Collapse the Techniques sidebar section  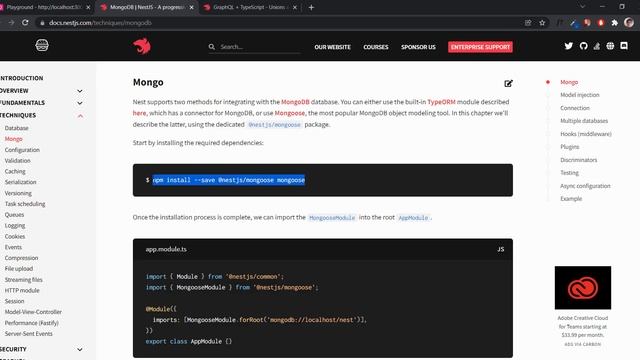pyautogui.click(x=80, y=116)
